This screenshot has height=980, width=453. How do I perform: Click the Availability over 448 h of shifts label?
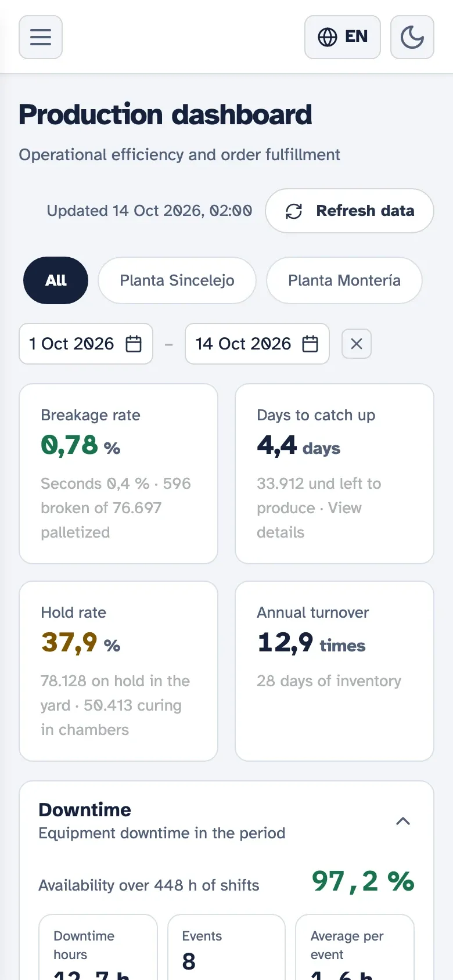coord(149,885)
